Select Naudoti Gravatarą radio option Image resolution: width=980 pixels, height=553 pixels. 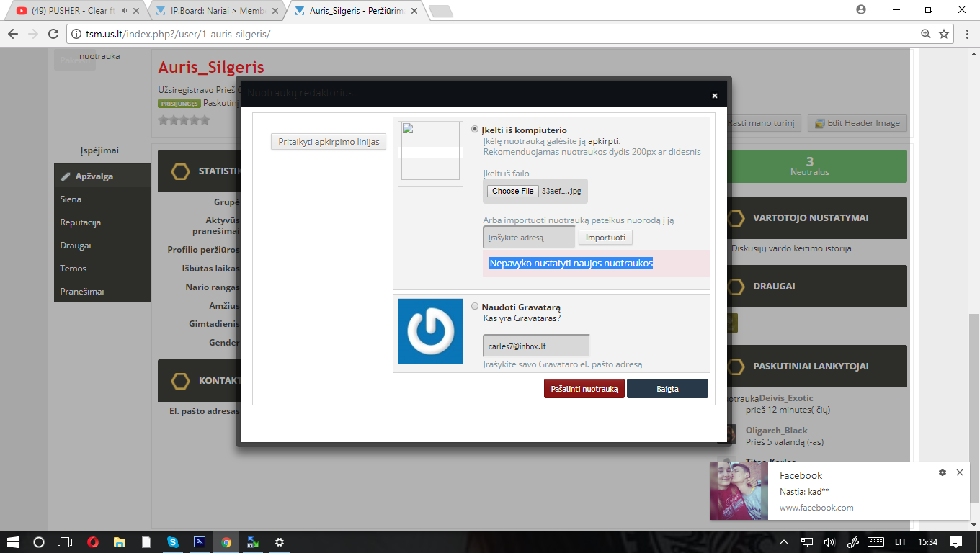click(475, 306)
